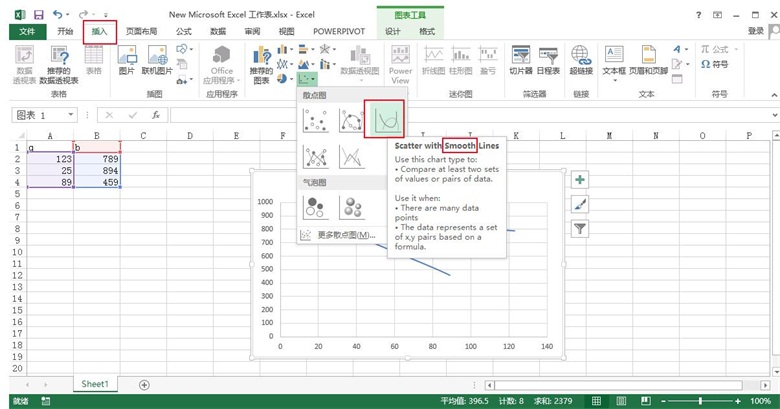Screen dimensions: 780x409
Task: Click the insert function fx icon
Action: pos(156,115)
